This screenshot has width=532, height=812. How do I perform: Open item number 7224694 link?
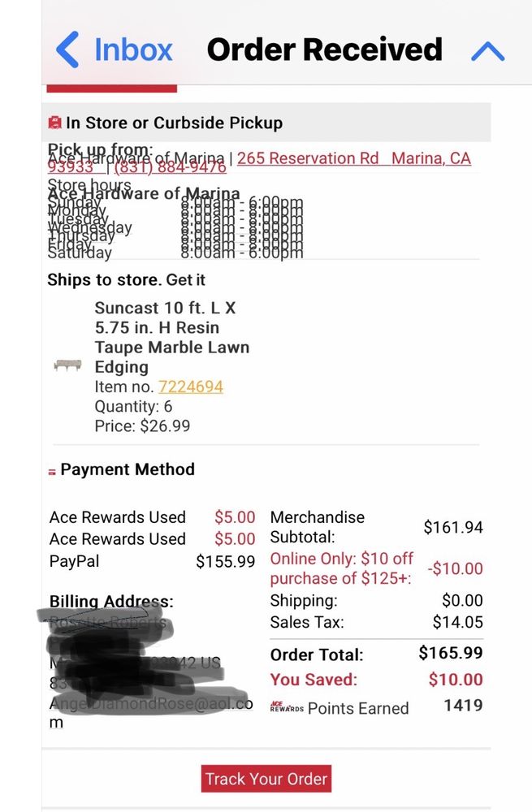coord(191,387)
